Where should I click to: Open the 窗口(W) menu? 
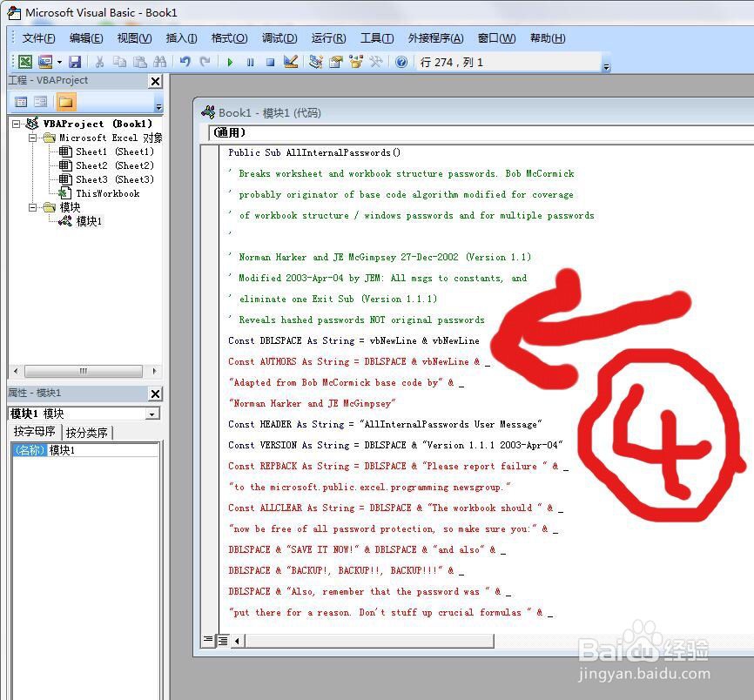click(497, 38)
